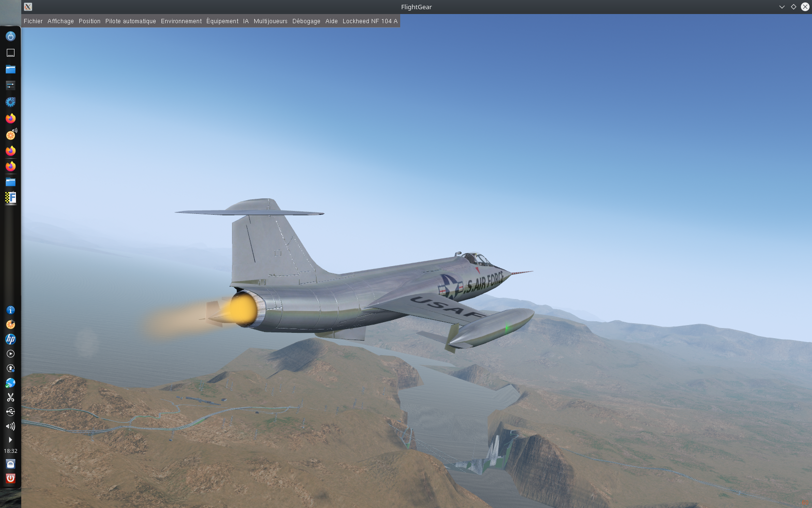The width and height of the screenshot is (812, 508).
Task: Click the show desktop square icon
Action: click(11, 53)
